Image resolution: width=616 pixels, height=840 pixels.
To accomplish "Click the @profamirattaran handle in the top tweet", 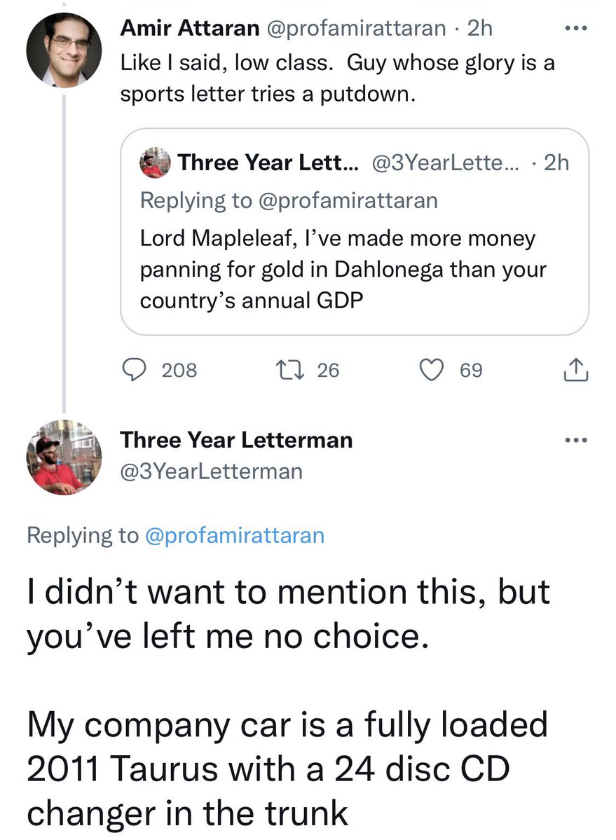I will click(356, 28).
